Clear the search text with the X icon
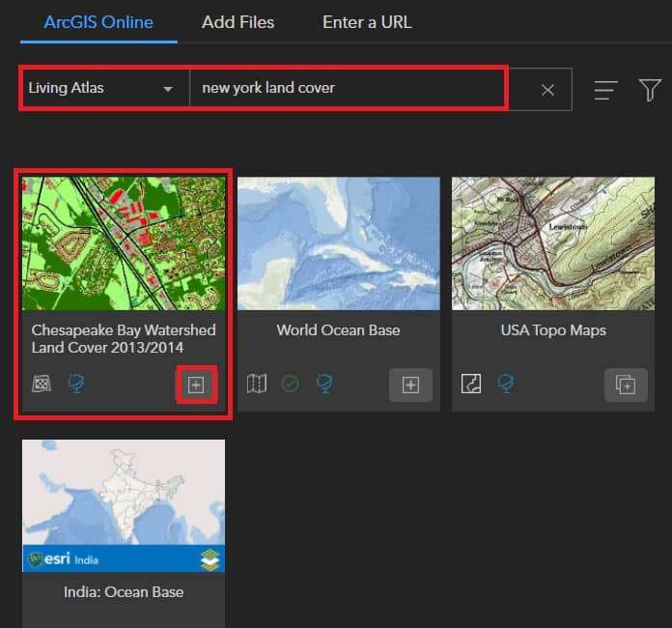672x628 pixels. (547, 90)
